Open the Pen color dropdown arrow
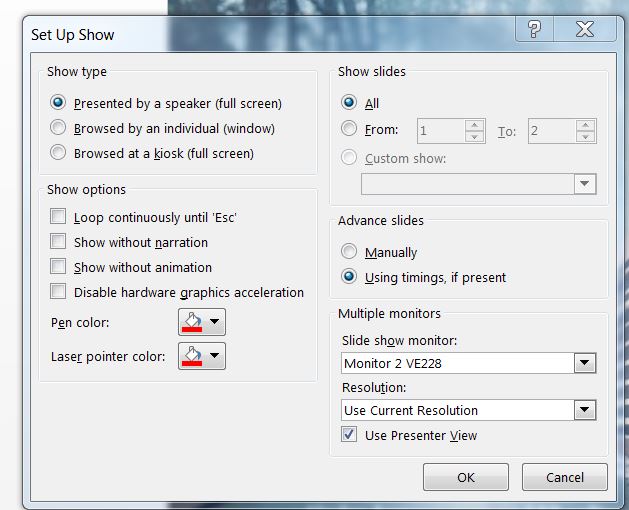629x510 pixels. [215, 321]
